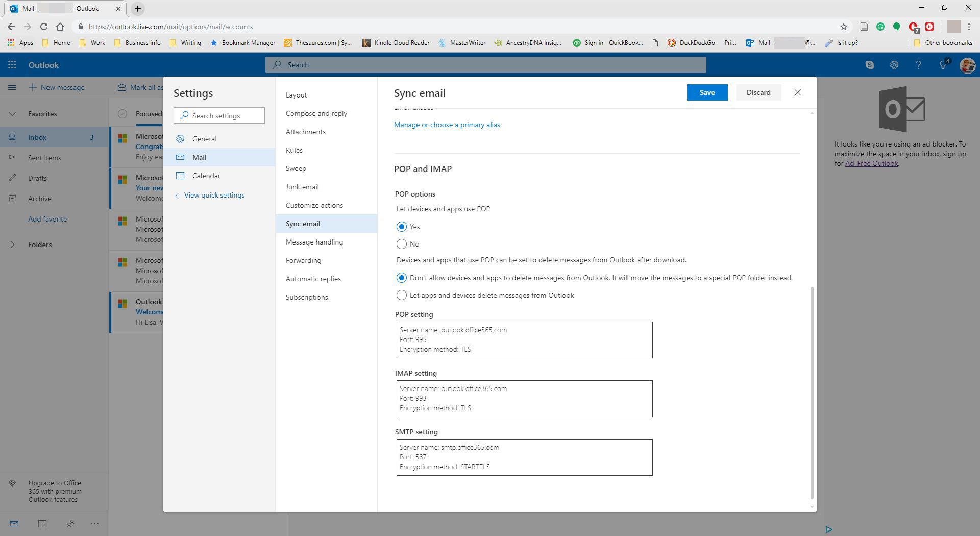This screenshot has height=536, width=980.
Task: Expand the Folders section
Action: pos(12,245)
